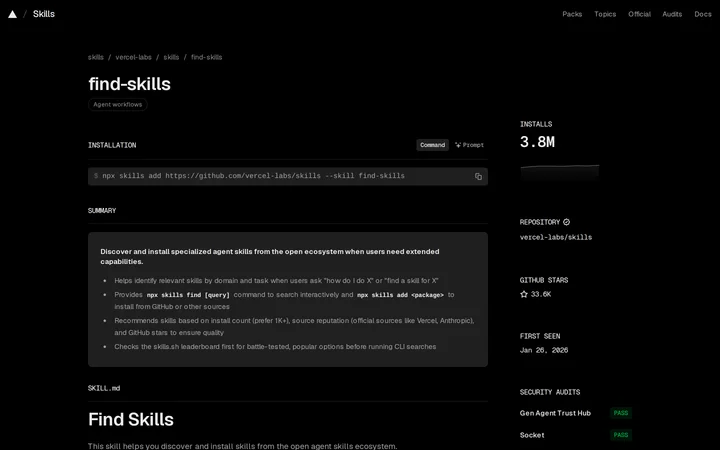Click the find-skills breadcrumb
720x450 pixels.
207,57
